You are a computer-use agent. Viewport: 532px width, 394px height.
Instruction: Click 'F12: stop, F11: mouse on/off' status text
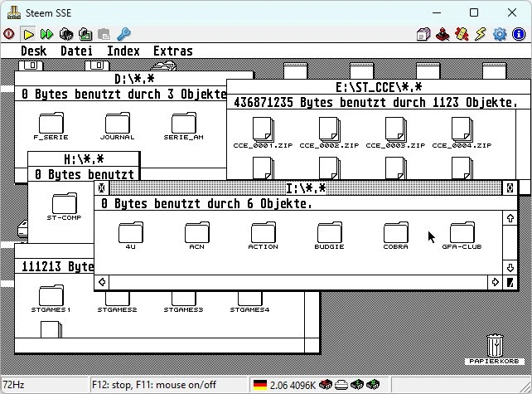tap(153, 385)
